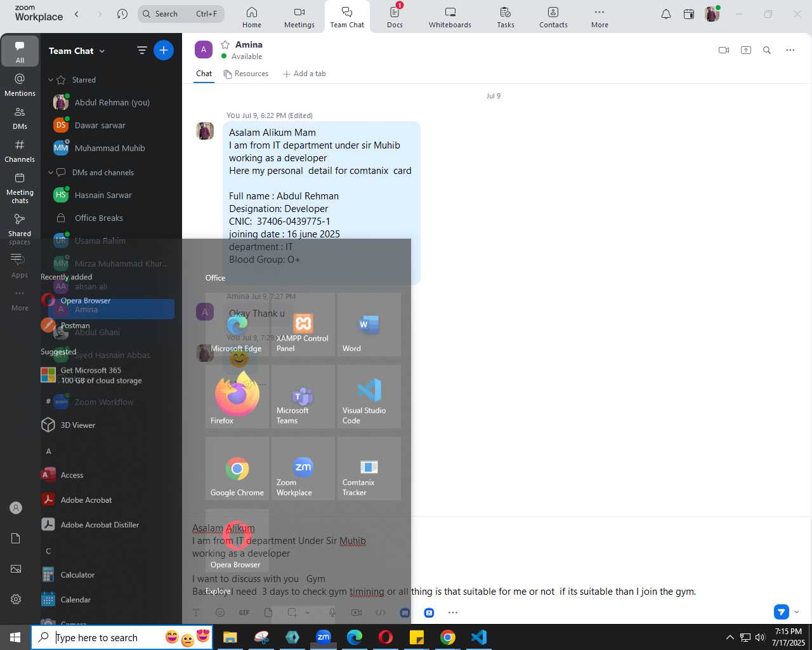Click the back navigation arrow
The width and height of the screenshot is (812, 650).
(x=77, y=14)
